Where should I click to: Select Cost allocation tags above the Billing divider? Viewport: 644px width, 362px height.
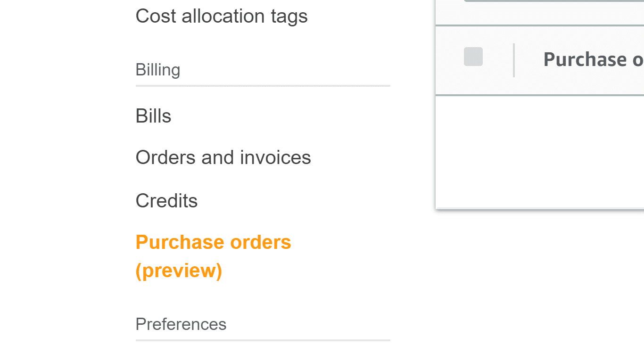tap(222, 16)
